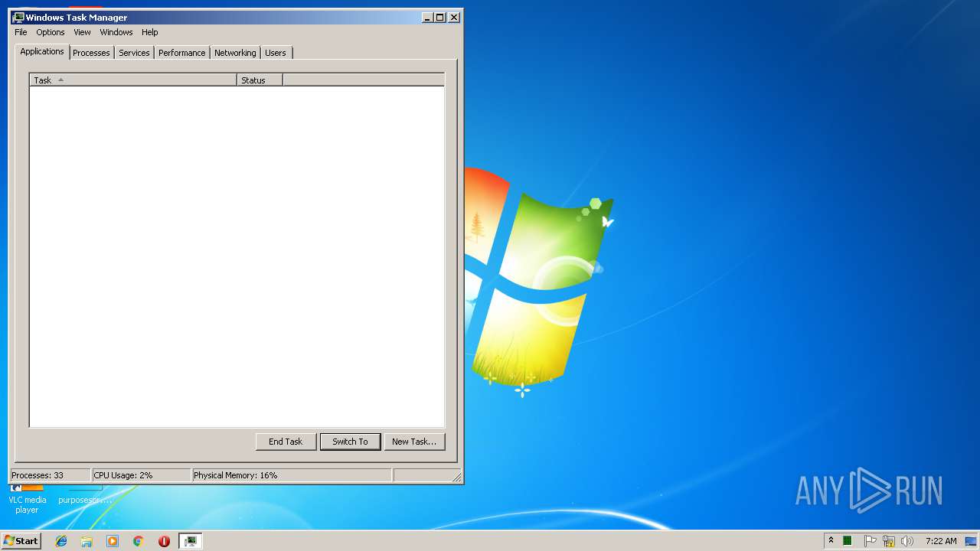Click the Show Desktop button

click(x=972, y=541)
